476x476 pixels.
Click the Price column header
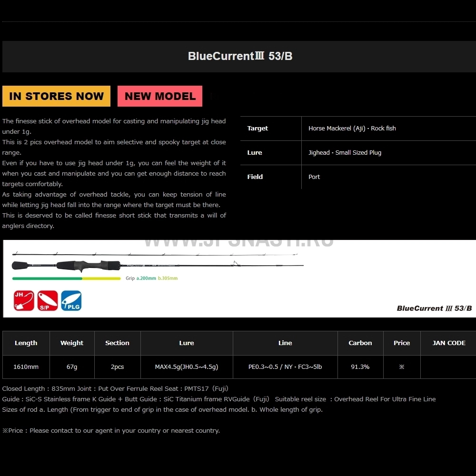(x=402, y=343)
